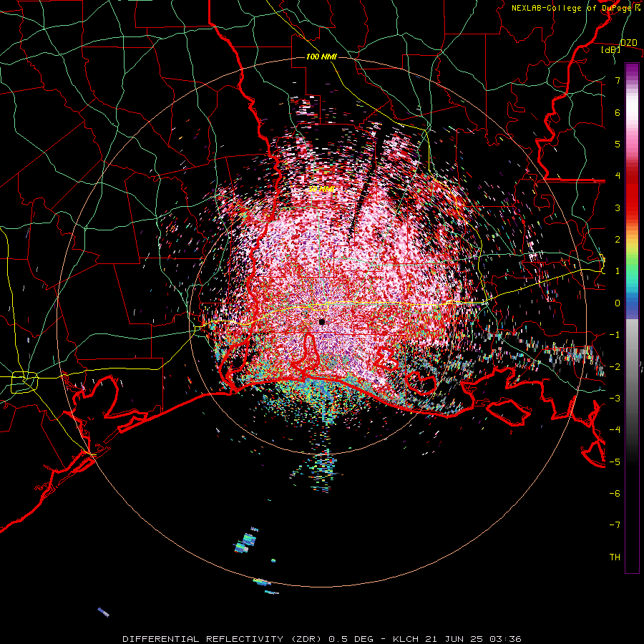
Task: Click the '1' tick label on color scale
Action: tap(618, 271)
